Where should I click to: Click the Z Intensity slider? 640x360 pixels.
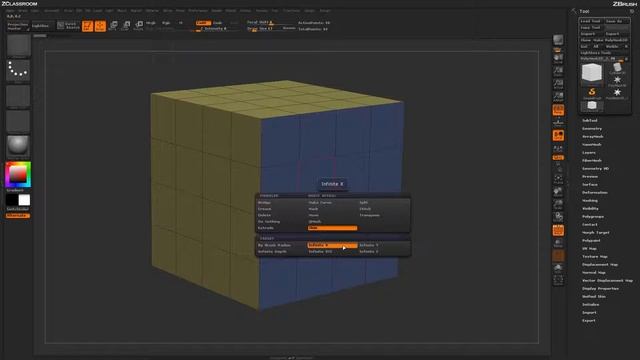click(x=216, y=29)
